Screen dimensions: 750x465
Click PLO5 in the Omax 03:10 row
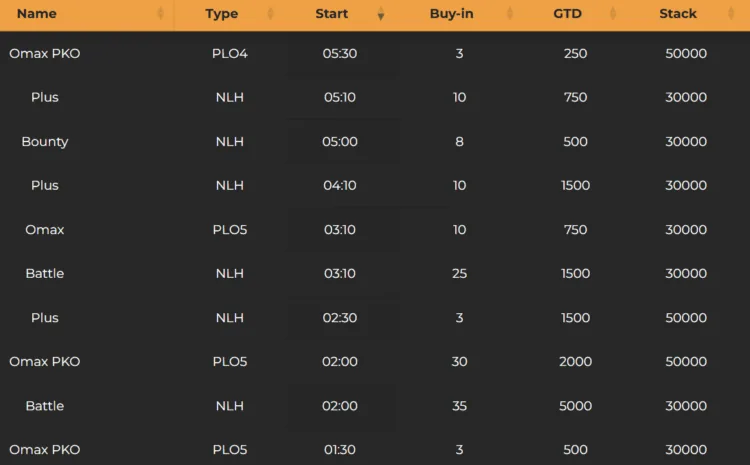230,230
